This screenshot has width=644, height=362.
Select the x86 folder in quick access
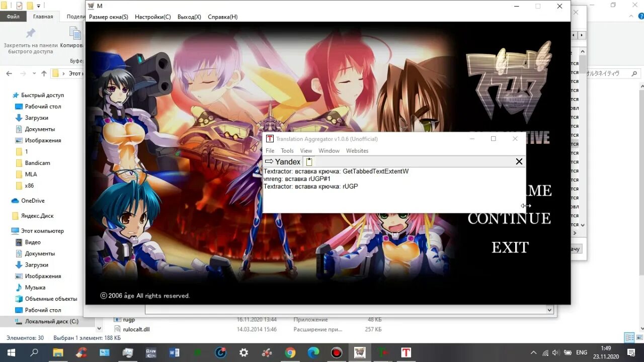click(29, 186)
